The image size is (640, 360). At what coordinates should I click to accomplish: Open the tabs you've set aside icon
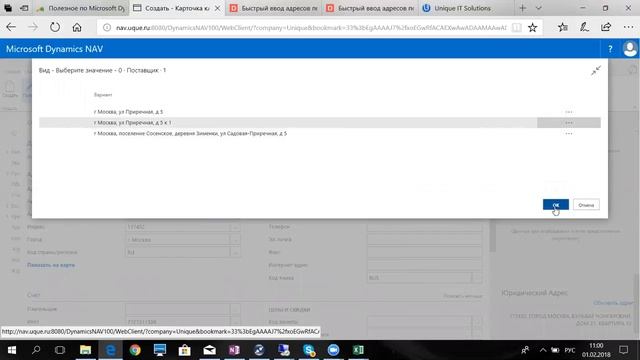click(8, 8)
